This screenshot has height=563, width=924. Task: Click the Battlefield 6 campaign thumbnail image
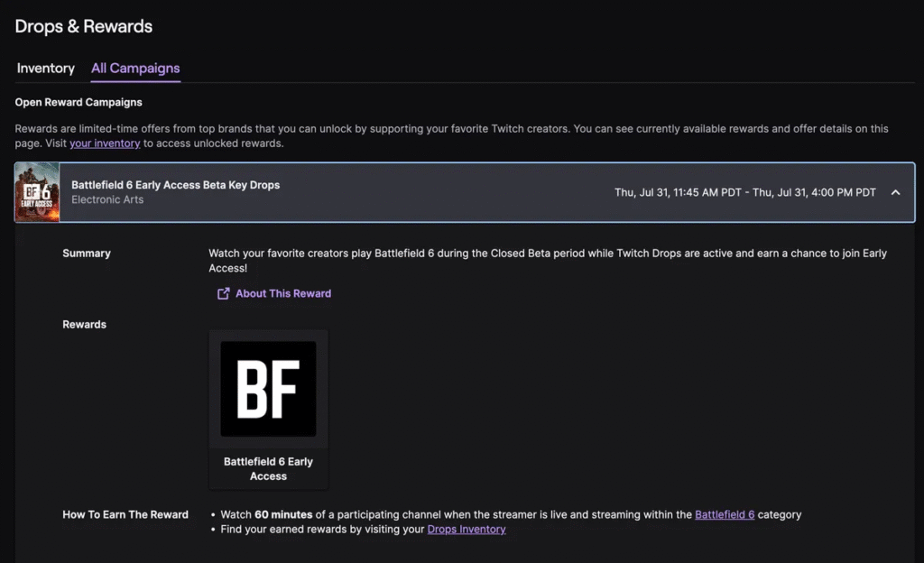click(x=37, y=192)
